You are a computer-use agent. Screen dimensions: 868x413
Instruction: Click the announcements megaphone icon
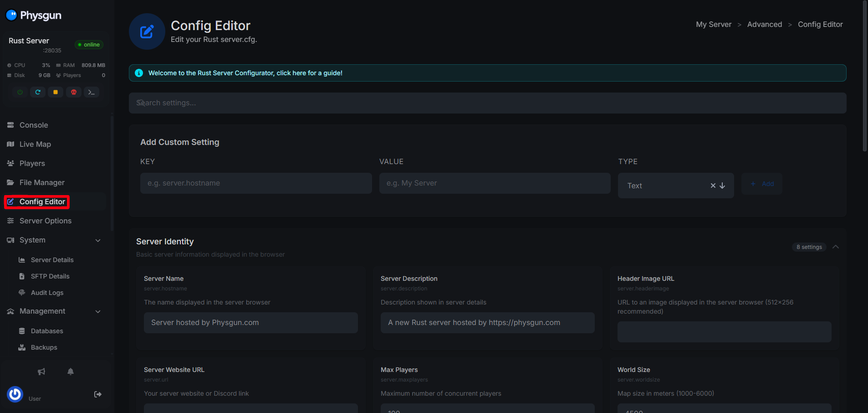[x=41, y=372]
